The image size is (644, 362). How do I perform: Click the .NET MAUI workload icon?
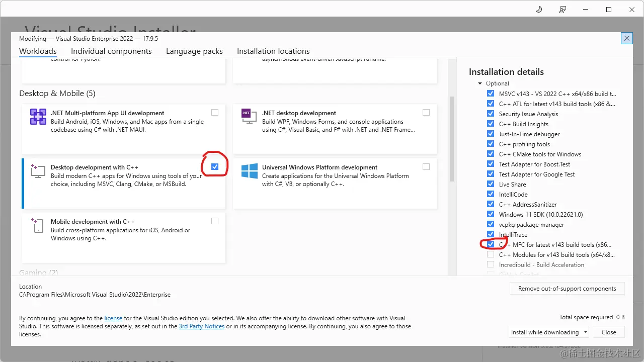pyautogui.click(x=38, y=117)
